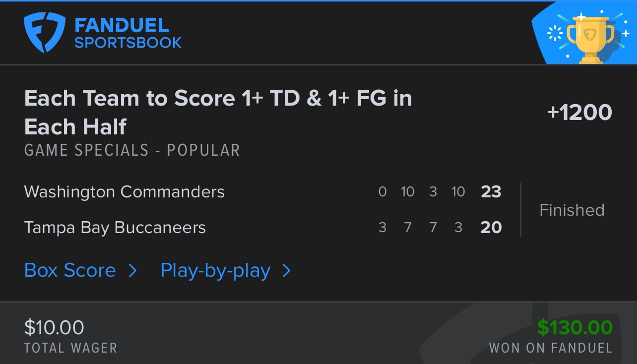Click the $10.00 total wager amount
637x364 pixels.
(54, 327)
